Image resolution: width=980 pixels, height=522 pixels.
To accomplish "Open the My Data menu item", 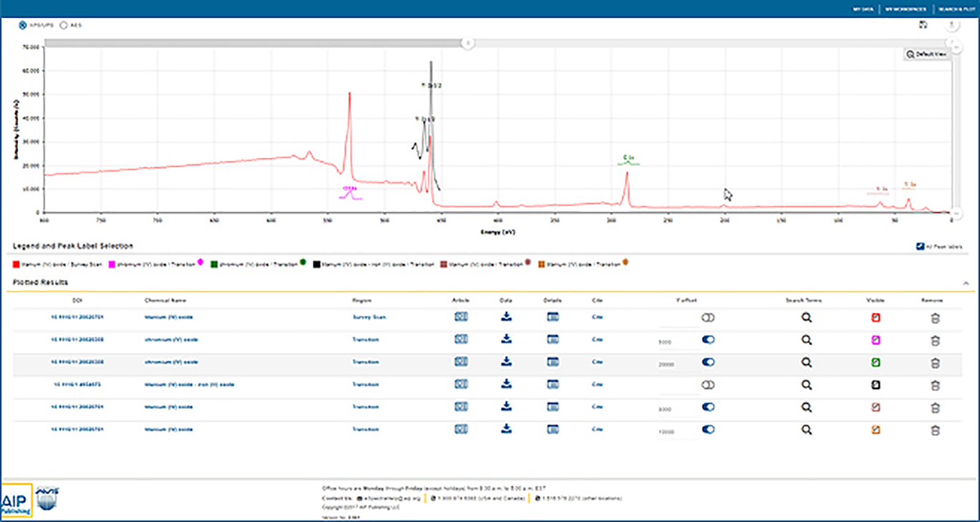I will tap(863, 9).
